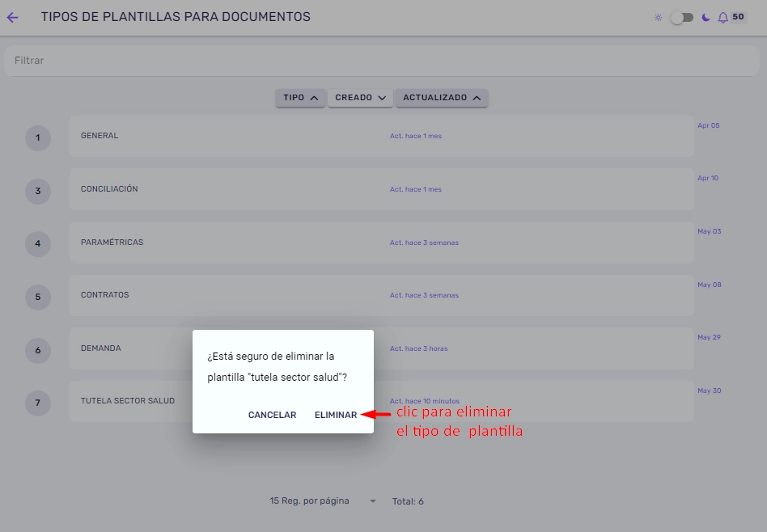Click the number 4 circle badge
767x532 pixels.
coord(38,244)
